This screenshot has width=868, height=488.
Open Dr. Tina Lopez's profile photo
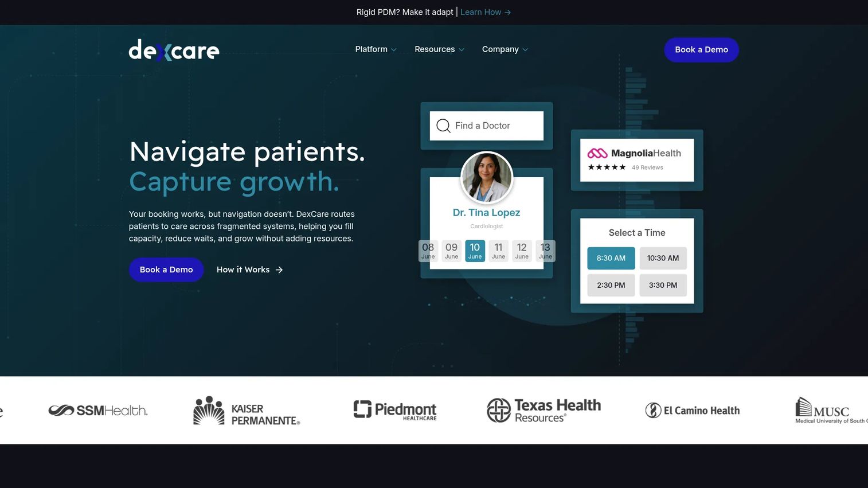tap(487, 178)
